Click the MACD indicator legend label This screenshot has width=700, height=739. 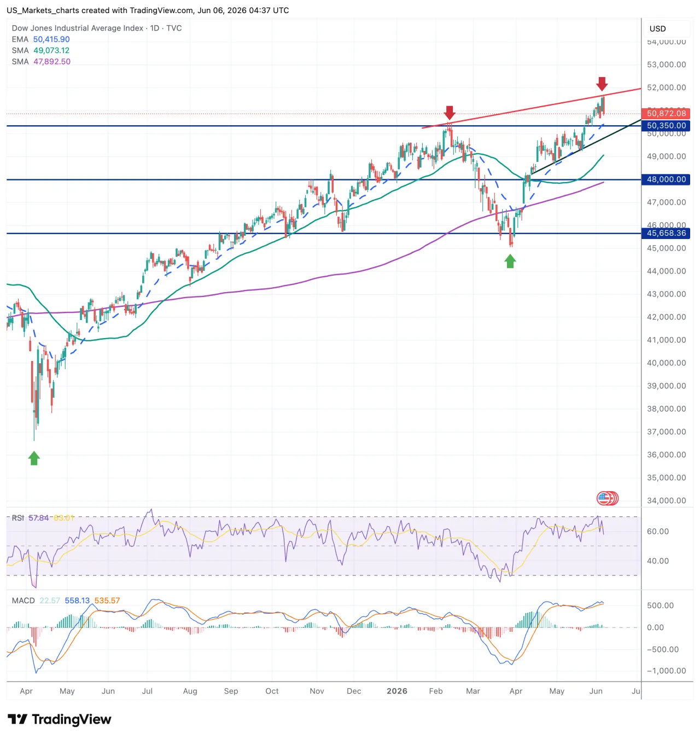[24, 601]
